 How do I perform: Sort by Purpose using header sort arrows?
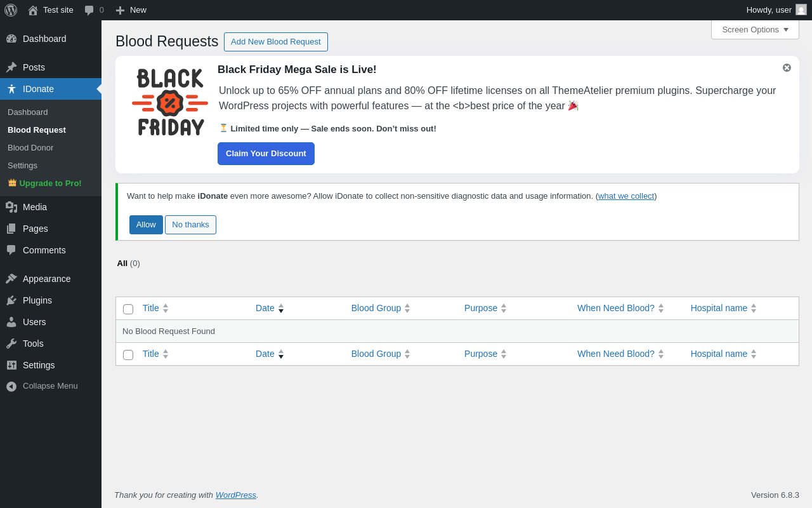coord(504,308)
